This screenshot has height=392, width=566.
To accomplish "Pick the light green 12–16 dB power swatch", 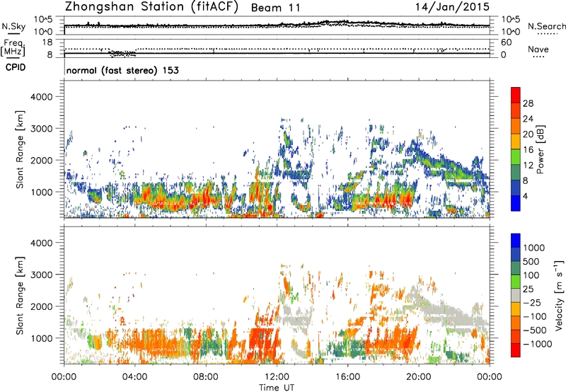I will click(516, 157).
